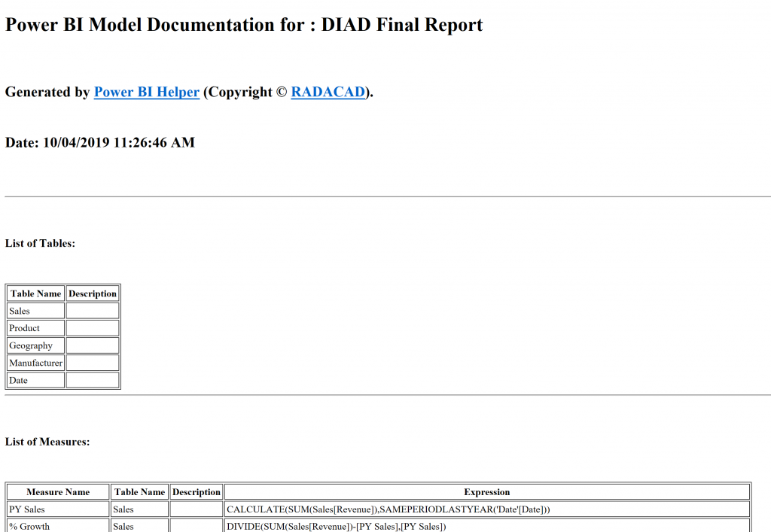This screenshot has width=771, height=532.
Task: Click Description header in measures table
Action: [196, 492]
